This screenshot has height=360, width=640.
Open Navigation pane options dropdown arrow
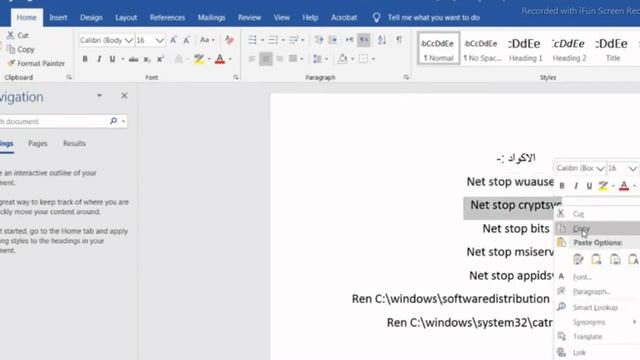coord(99,96)
